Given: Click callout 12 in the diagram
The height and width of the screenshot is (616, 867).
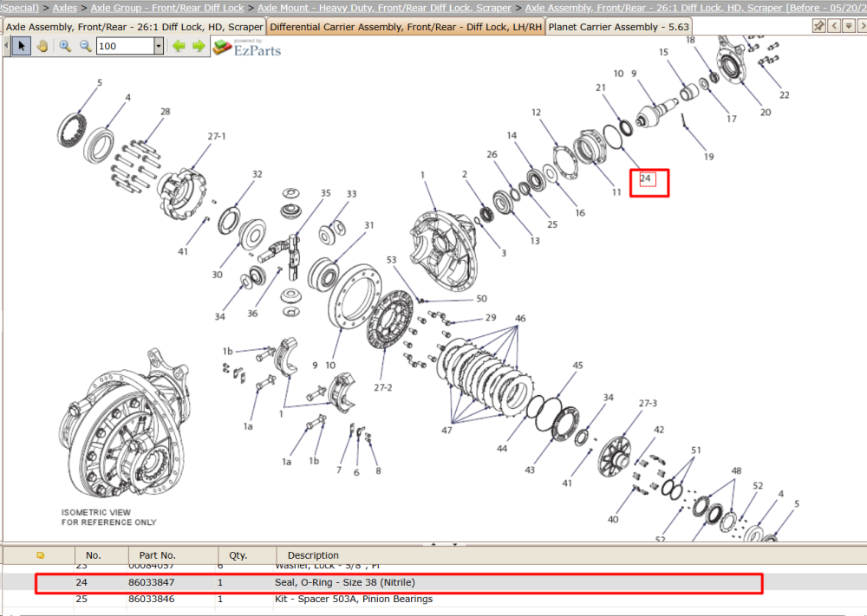Looking at the screenshot, I should coord(536,112).
